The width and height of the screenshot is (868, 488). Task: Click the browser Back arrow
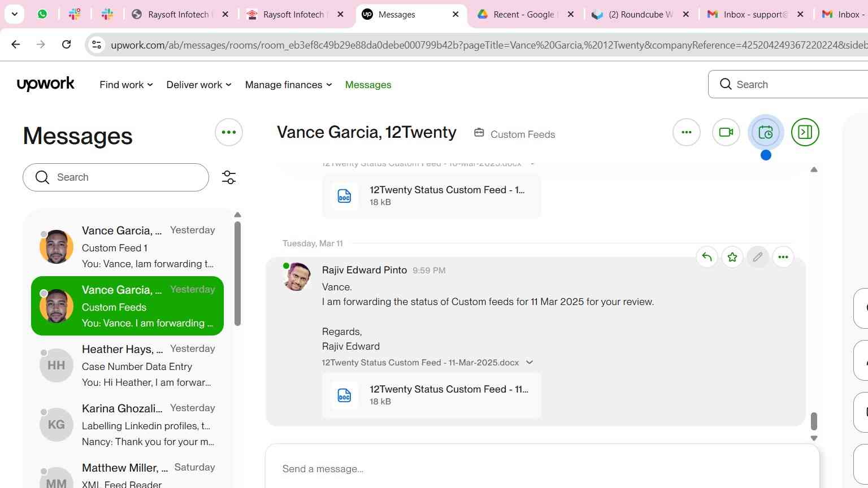[x=16, y=44]
